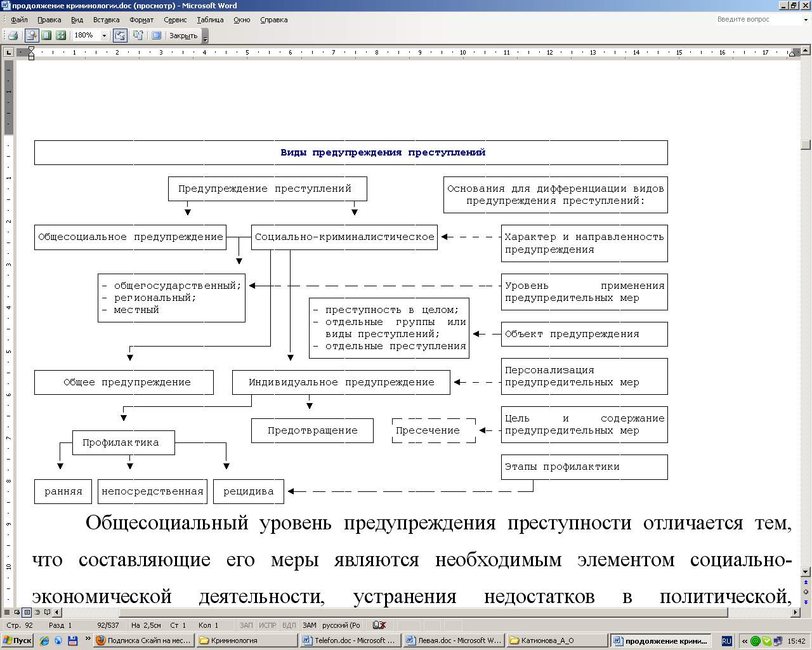Screen dimensions: 812x650
Task: Click the indent marker on horizontal ruler
Action: click(x=31, y=53)
